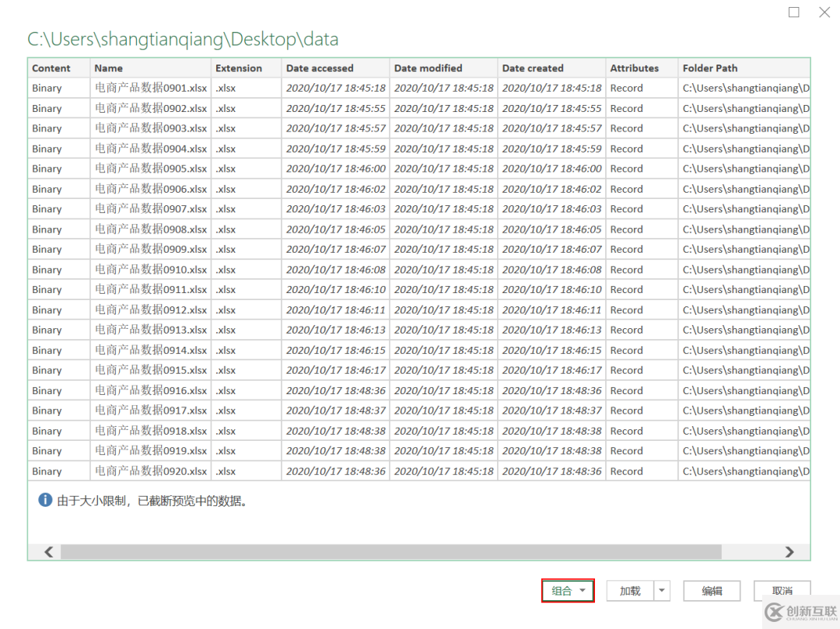Click file name 电商产品数据0914.xlsx
The width and height of the screenshot is (840, 629).
click(x=151, y=350)
